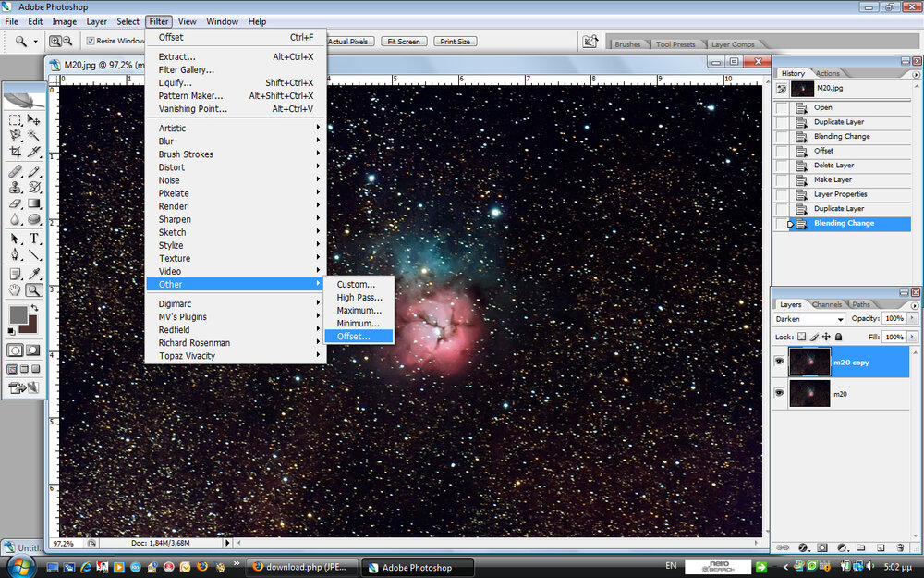Select the Clone Stamp tool

[16, 187]
